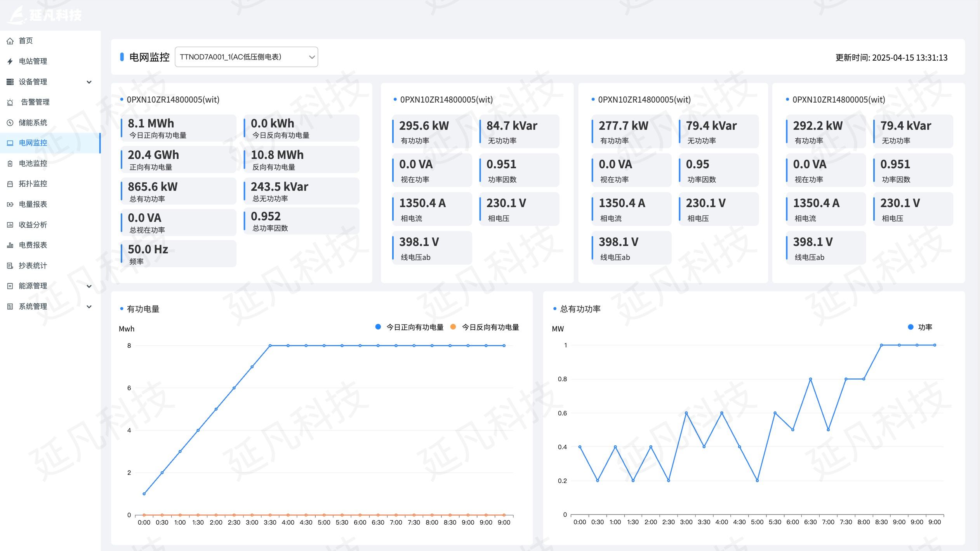The height and width of the screenshot is (551, 980).
Task: Click the battery icon for 电池监控
Action: coord(10,164)
